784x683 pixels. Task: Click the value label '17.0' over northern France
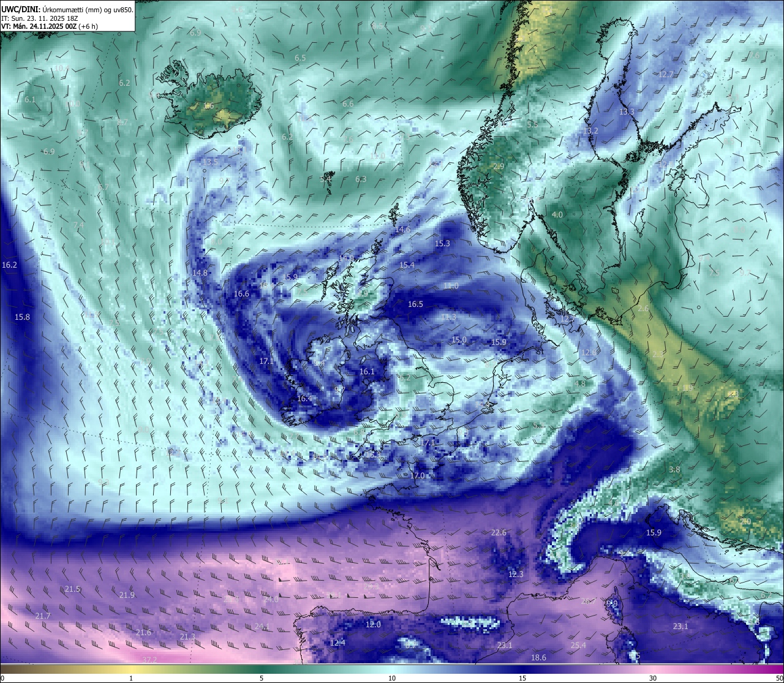coord(417,476)
